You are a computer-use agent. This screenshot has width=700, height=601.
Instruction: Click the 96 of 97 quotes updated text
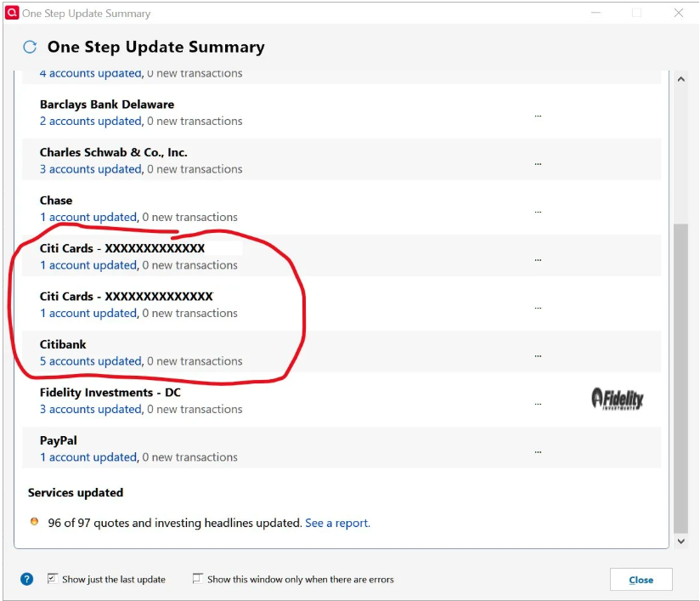click(175, 523)
